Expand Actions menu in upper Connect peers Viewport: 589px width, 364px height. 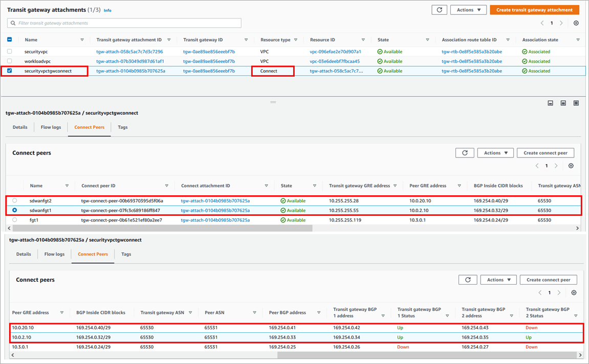tap(495, 153)
